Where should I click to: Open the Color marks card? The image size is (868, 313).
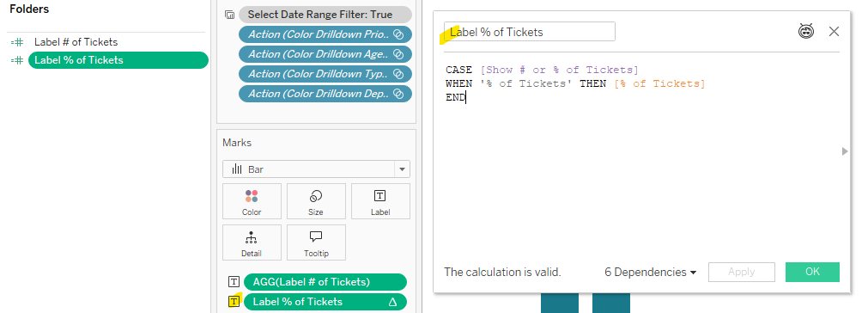[252, 201]
